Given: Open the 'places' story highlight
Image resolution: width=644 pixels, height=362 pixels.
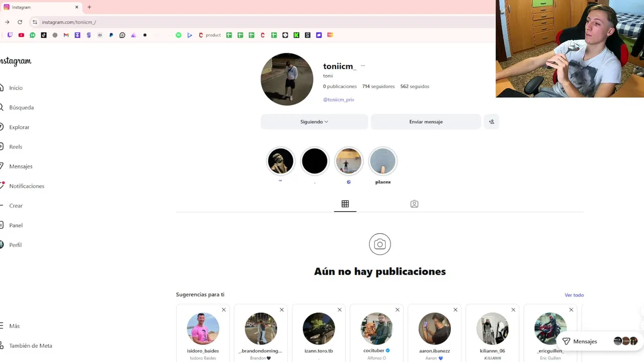Looking at the screenshot, I should coord(383,161).
